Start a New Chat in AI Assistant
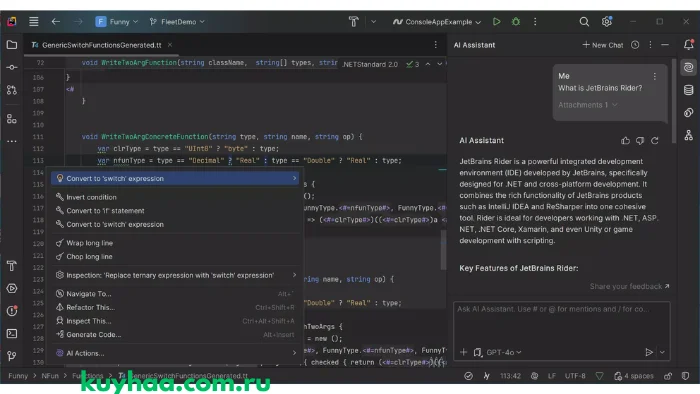 pyautogui.click(x=603, y=45)
